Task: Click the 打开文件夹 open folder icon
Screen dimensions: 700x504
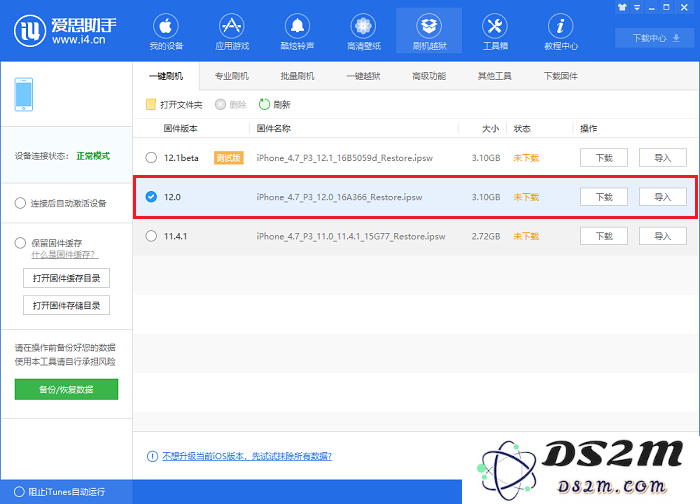Action: click(x=151, y=104)
